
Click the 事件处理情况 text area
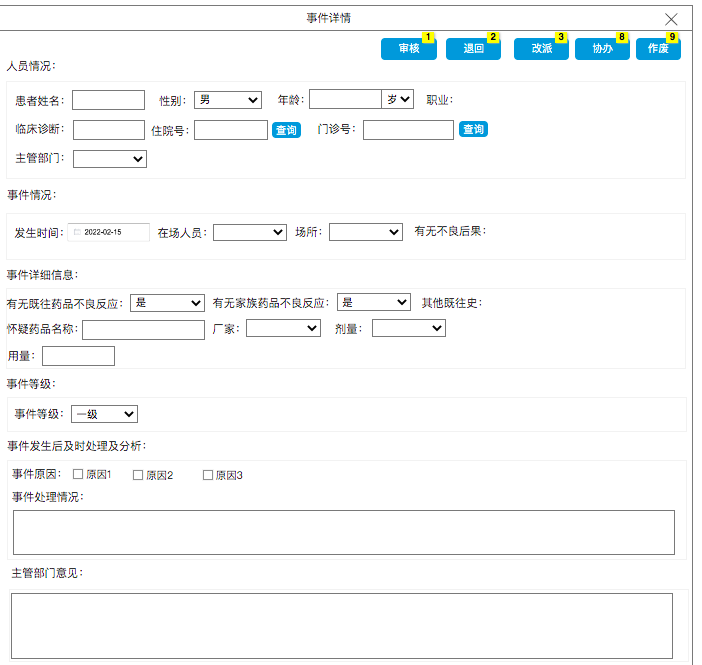(344, 532)
